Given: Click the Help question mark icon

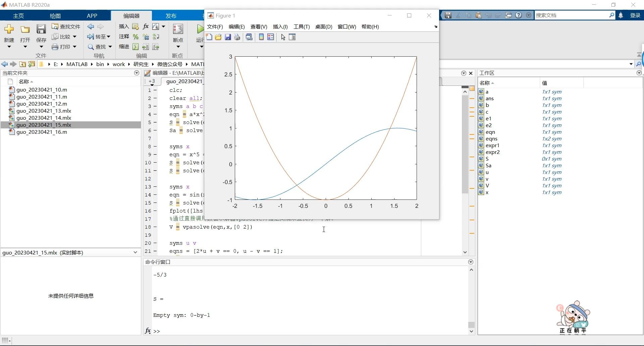Looking at the screenshot, I should pos(519,15).
